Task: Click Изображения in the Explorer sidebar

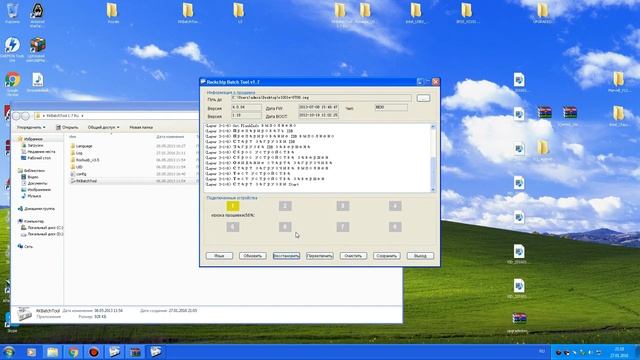Action: (x=36, y=190)
